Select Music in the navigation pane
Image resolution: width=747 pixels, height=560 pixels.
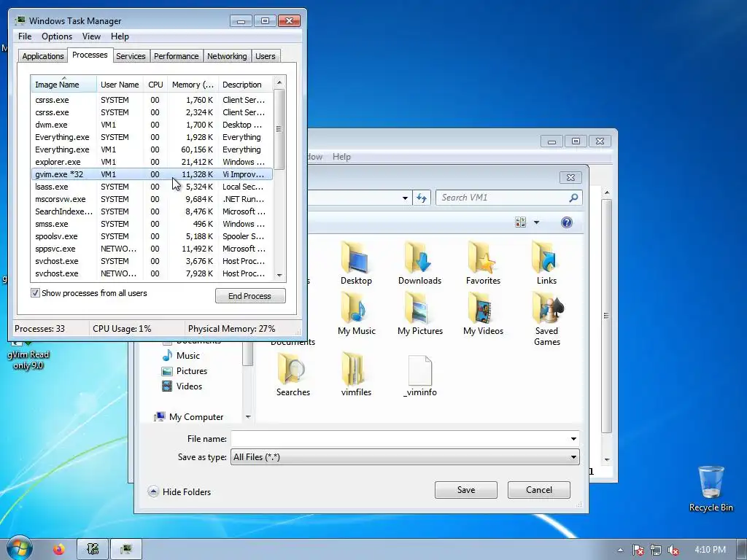click(x=181, y=356)
